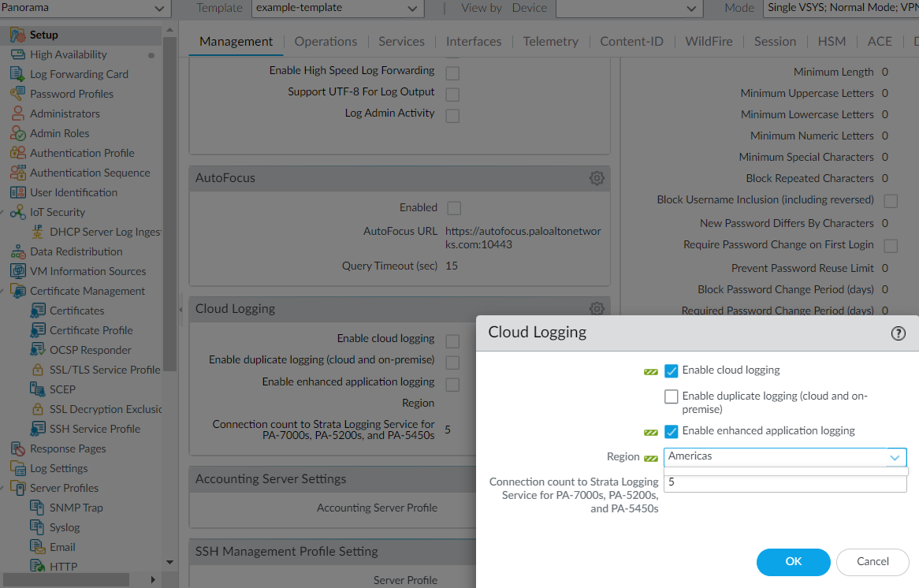This screenshot has height=588, width=919.
Task: Open the Region dropdown showing Americas
Action: click(x=895, y=457)
